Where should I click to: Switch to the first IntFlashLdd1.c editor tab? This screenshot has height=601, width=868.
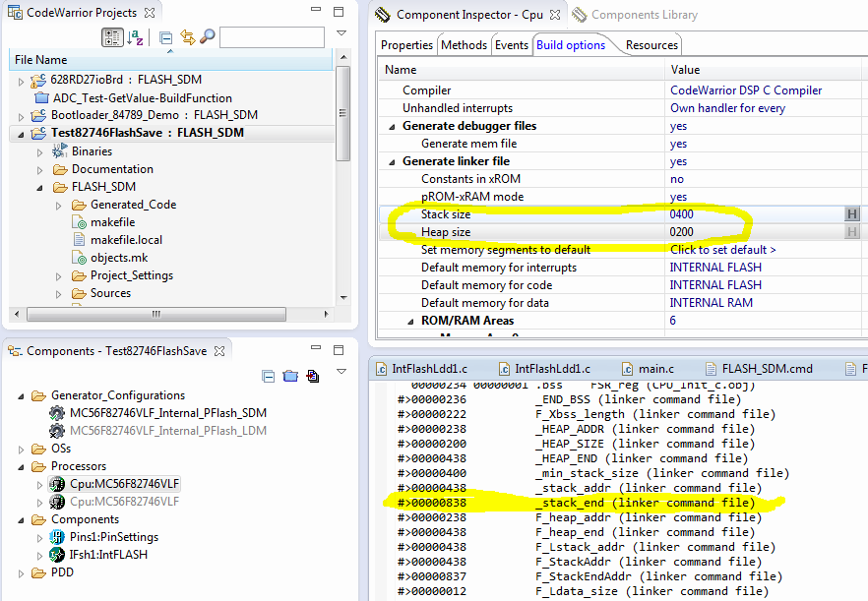click(422, 369)
